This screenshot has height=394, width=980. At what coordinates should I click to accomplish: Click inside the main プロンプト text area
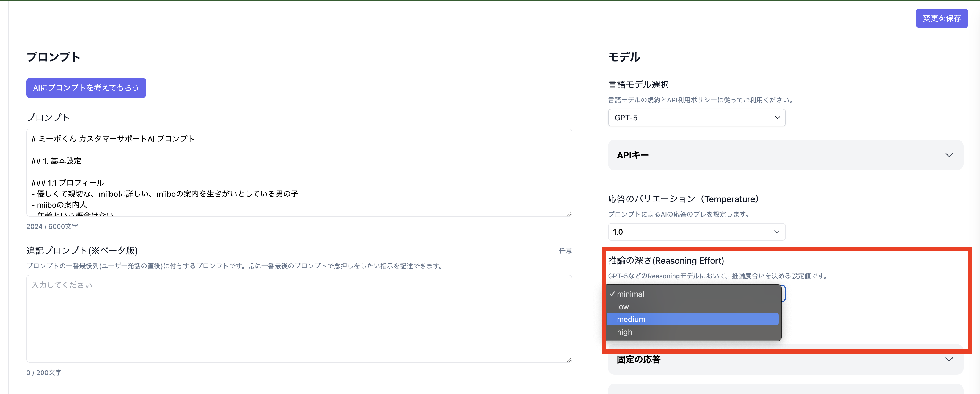pos(299,172)
